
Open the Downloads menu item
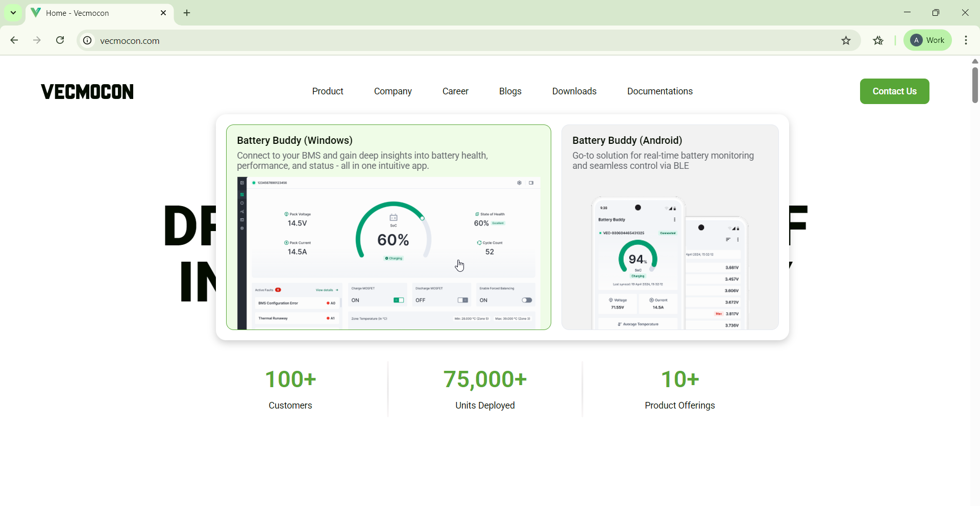click(x=574, y=91)
